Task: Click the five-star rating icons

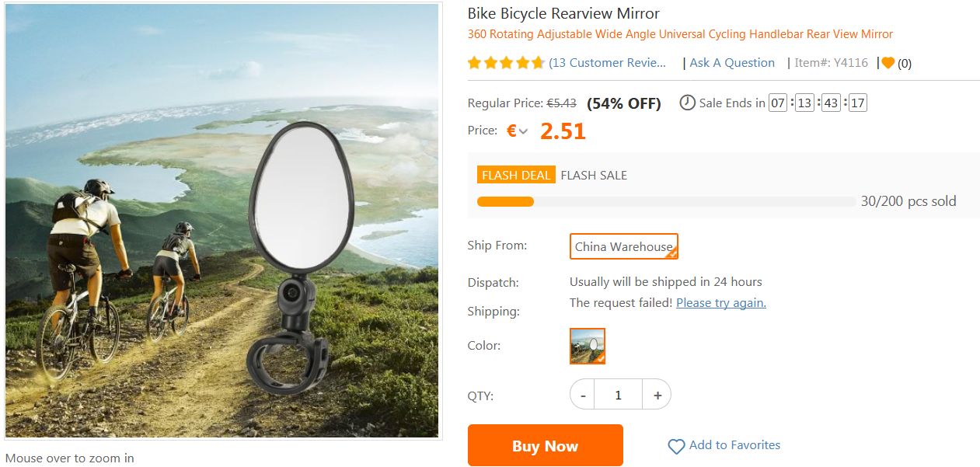Action: click(x=506, y=63)
